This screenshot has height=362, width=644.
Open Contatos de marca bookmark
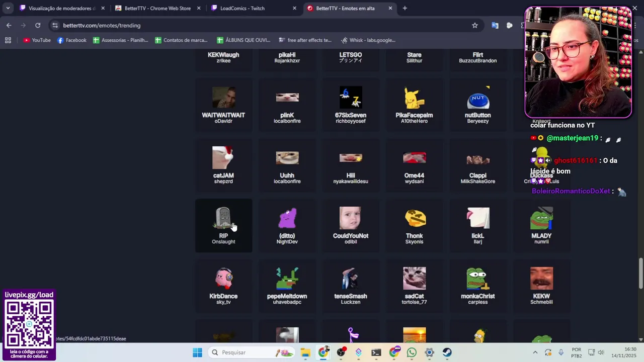pyautogui.click(x=182, y=40)
